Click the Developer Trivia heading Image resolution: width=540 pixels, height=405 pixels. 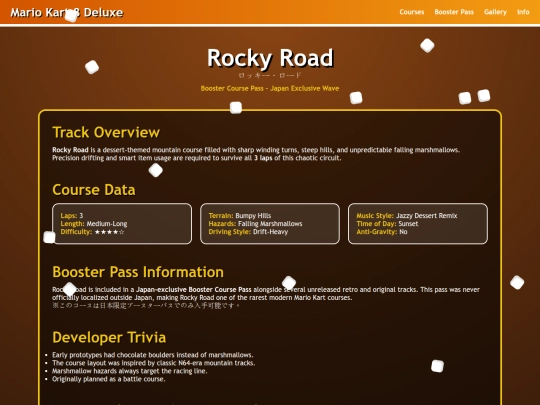point(109,338)
